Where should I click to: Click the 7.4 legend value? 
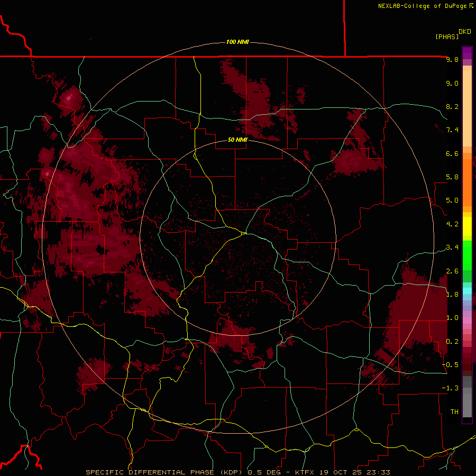452,130
